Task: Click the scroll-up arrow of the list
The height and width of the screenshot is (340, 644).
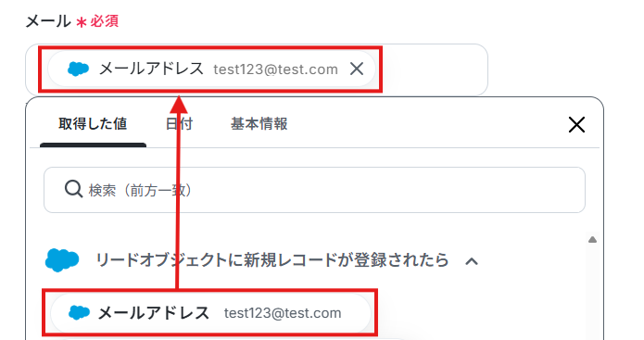Action: [x=592, y=239]
